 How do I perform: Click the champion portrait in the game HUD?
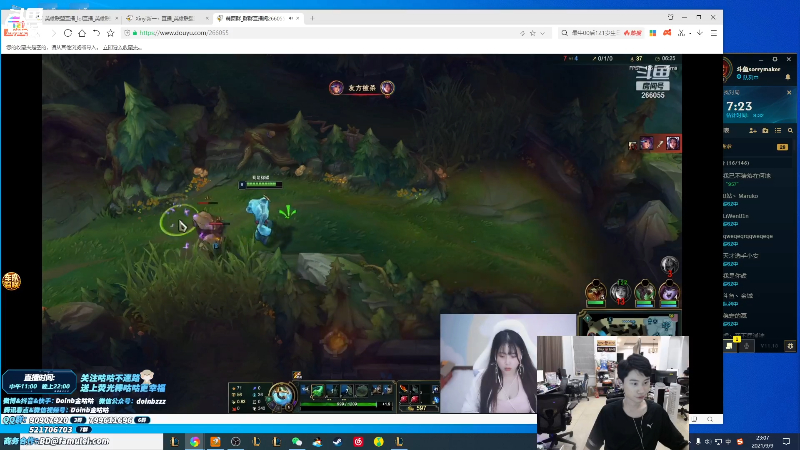281,395
